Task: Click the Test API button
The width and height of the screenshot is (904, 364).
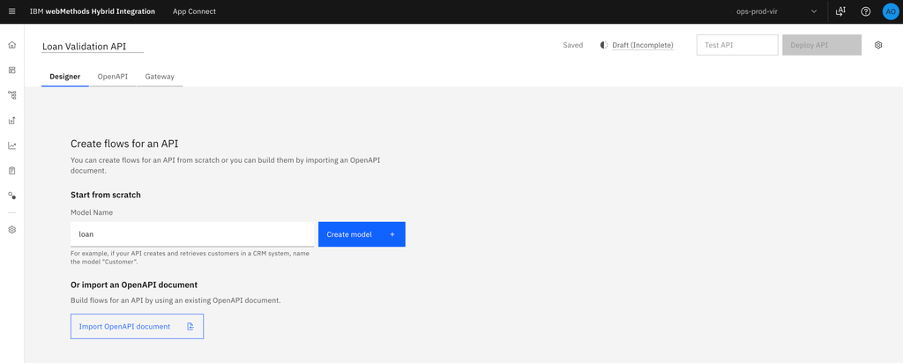Action: [x=737, y=45]
